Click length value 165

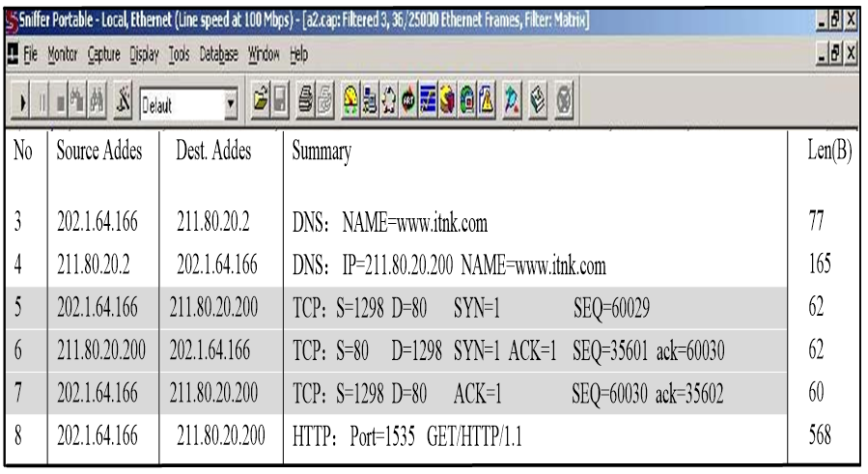(820, 263)
